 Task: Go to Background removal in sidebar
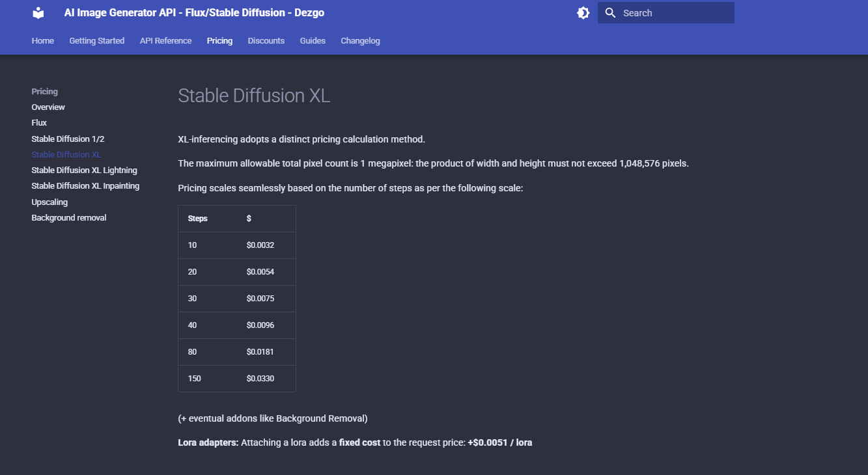click(69, 218)
